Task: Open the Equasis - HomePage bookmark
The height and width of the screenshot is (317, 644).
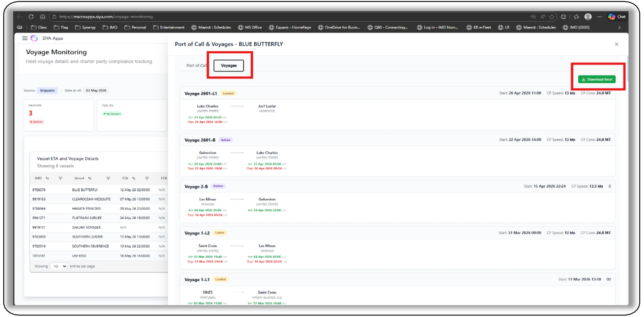Action: 290,27
